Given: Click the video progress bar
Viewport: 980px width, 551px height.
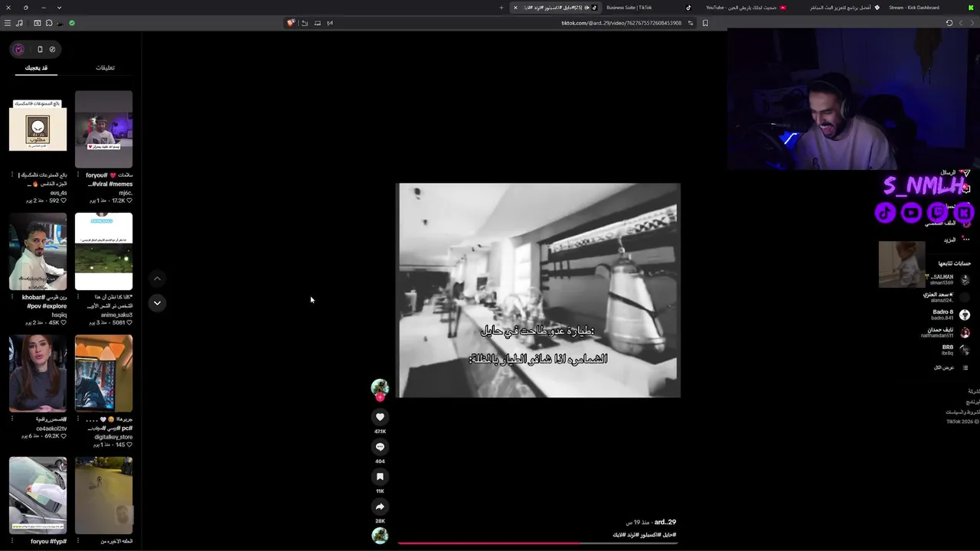Looking at the screenshot, I should pos(537,543).
